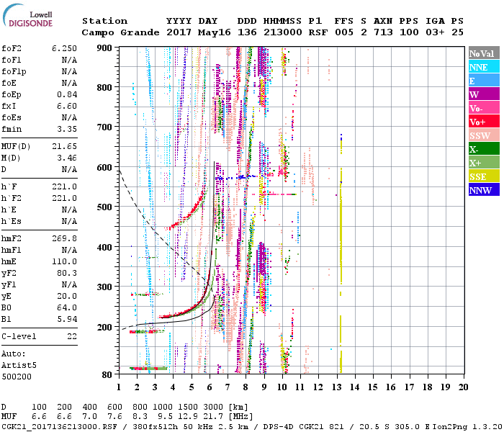Click the M(D) value 3.46
The height and width of the screenshot is (432, 504).
[x=67, y=158]
